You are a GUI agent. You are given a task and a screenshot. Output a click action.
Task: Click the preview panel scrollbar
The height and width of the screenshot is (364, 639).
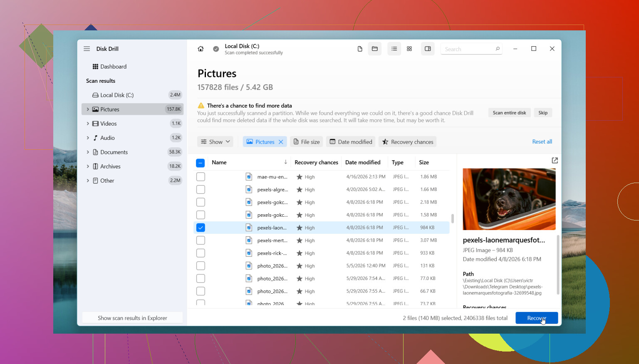tap(558, 265)
